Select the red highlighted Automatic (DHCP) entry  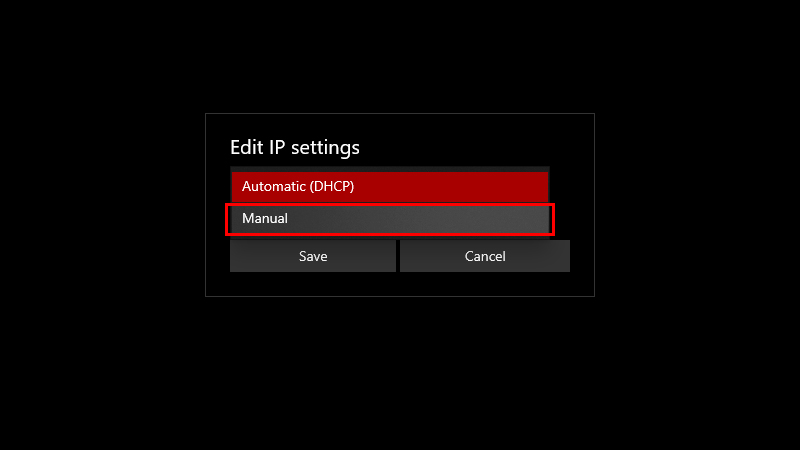point(390,187)
